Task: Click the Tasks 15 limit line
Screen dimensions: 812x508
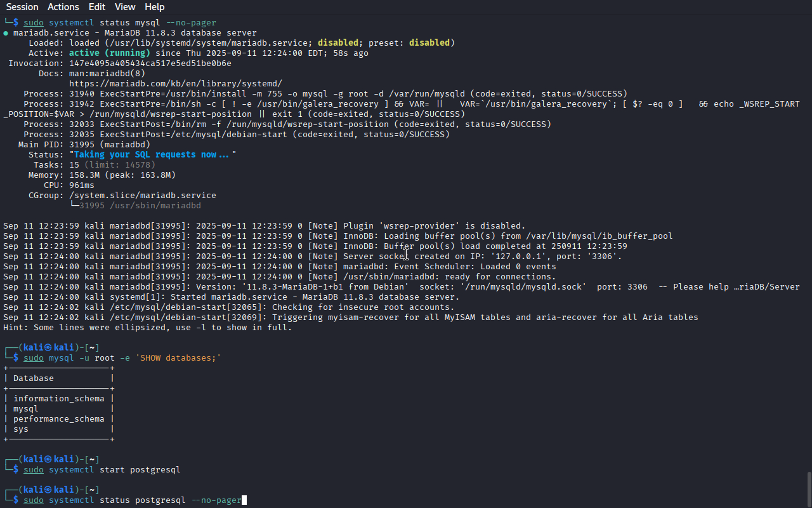Action: point(112,165)
